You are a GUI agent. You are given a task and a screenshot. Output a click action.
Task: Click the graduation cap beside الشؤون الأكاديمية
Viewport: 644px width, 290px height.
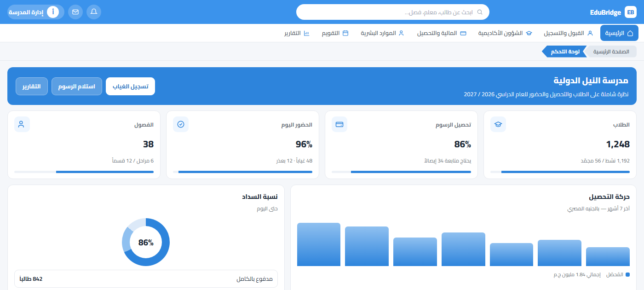click(x=529, y=33)
